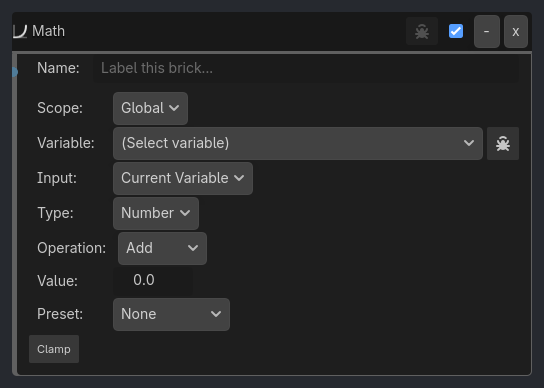Click the Math brick curve icon
This screenshot has width=544, height=388.
(x=20, y=32)
